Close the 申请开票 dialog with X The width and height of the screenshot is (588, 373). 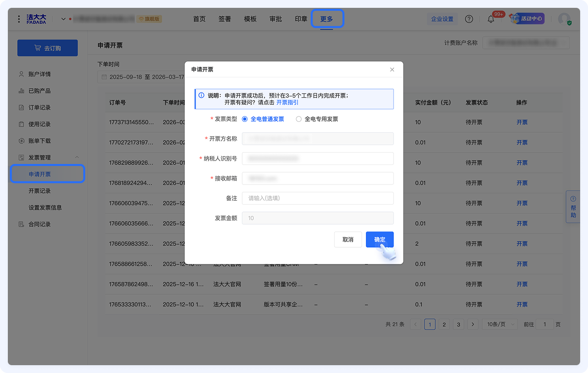click(x=392, y=70)
